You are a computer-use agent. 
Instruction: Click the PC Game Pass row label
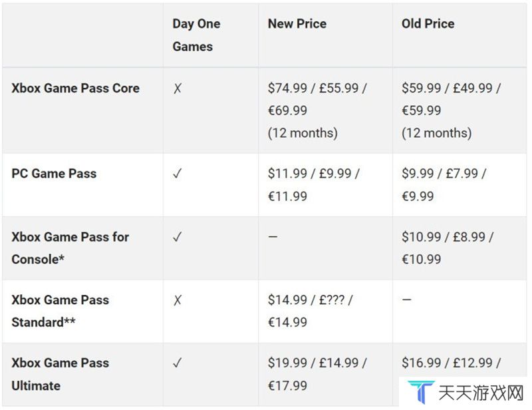pyautogui.click(x=54, y=174)
